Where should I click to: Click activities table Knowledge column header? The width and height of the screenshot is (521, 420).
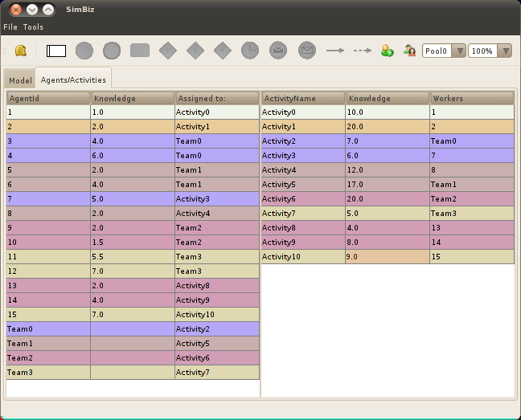click(x=388, y=98)
